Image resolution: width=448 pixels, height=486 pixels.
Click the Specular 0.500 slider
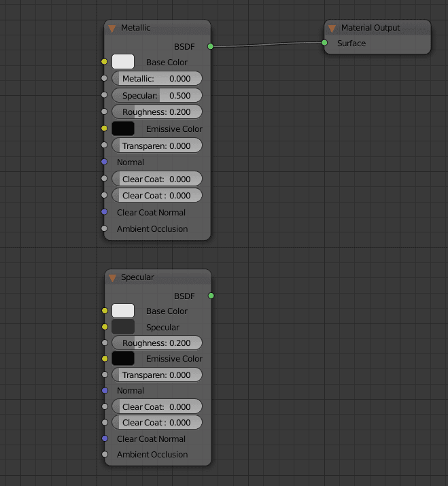click(x=157, y=95)
